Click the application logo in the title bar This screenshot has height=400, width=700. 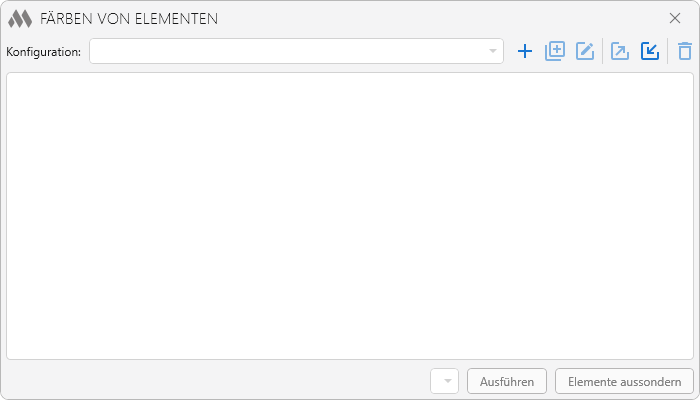(x=20, y=18)
